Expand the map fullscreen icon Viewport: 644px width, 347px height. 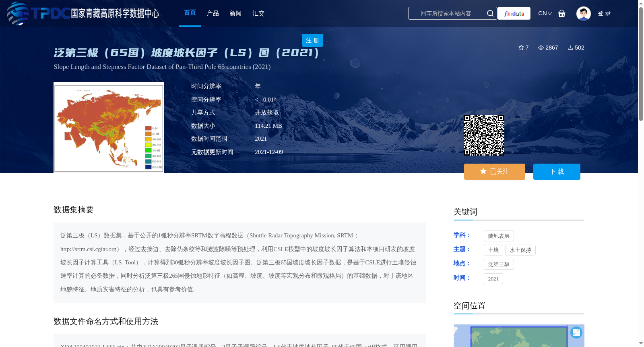pos(576,332)
